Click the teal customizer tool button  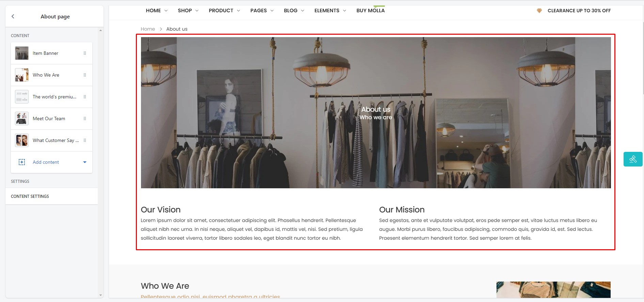(x=633, y=159)
